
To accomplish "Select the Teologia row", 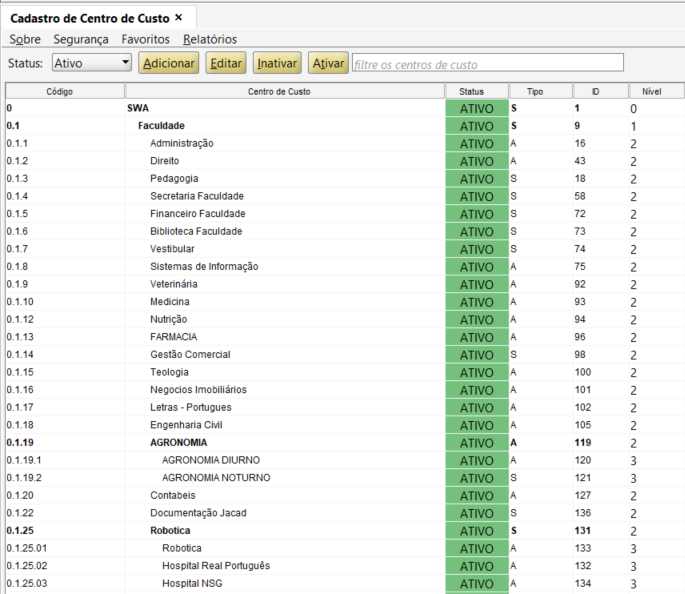I will pyautogui.click(x=345, y=372).
